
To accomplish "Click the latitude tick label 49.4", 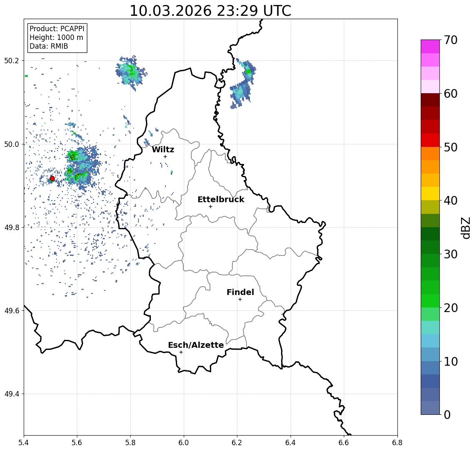I will [x=12, y=394].
